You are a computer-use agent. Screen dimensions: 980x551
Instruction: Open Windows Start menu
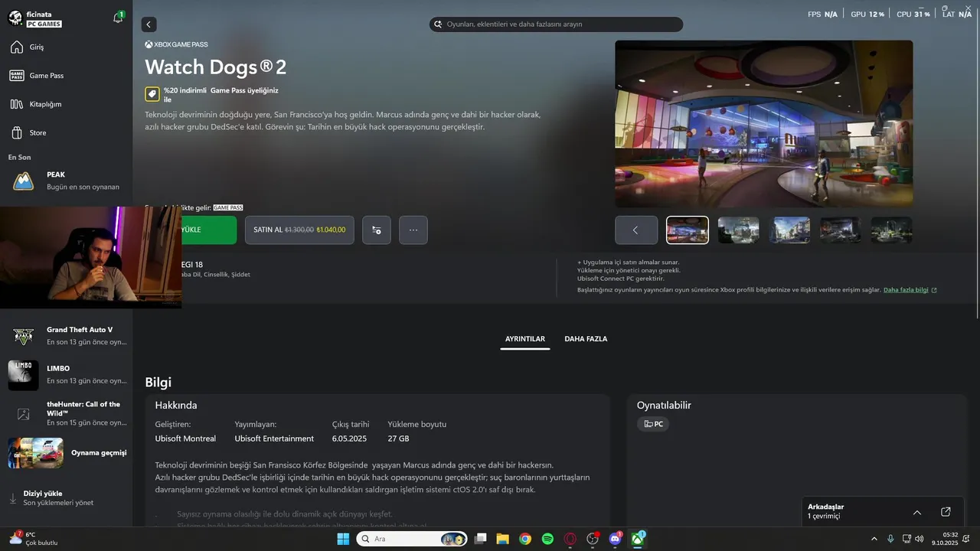[x=343, y=539]
